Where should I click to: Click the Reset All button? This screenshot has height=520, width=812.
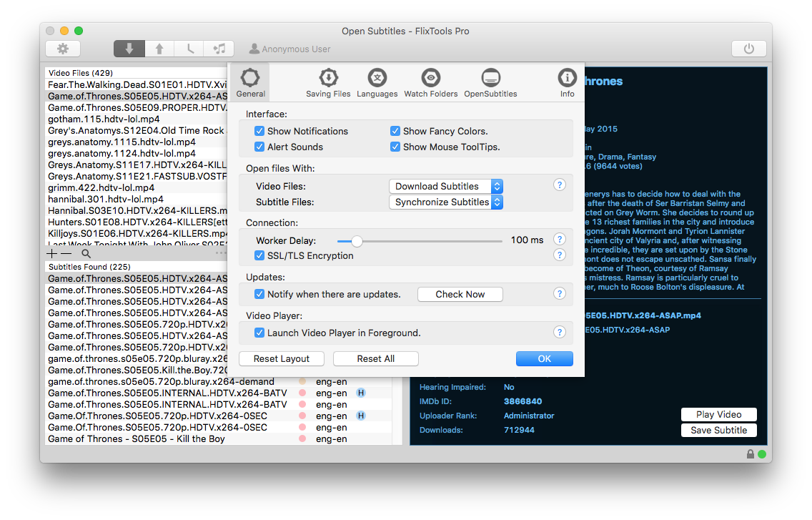pos(375,359)
